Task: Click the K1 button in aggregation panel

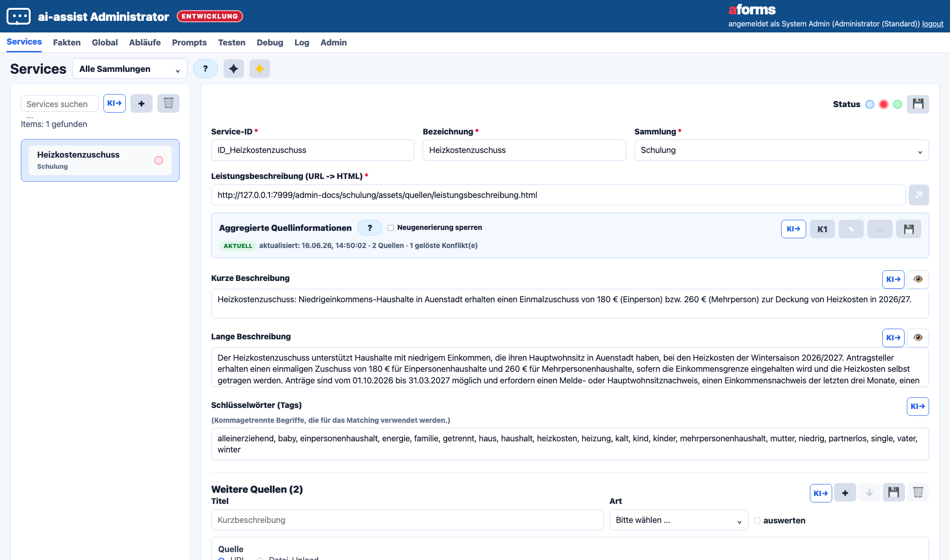Action: tap(822, 229)
